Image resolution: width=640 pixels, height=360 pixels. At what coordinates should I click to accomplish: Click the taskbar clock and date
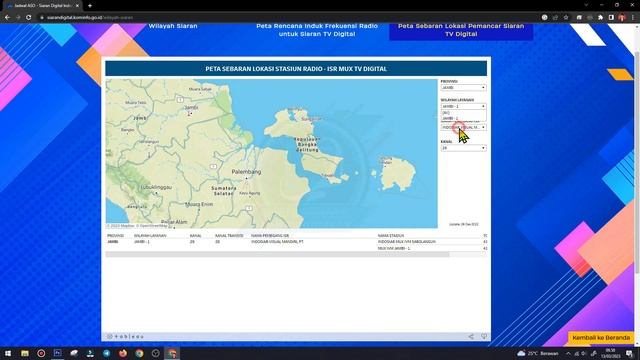tap(610, 353)
